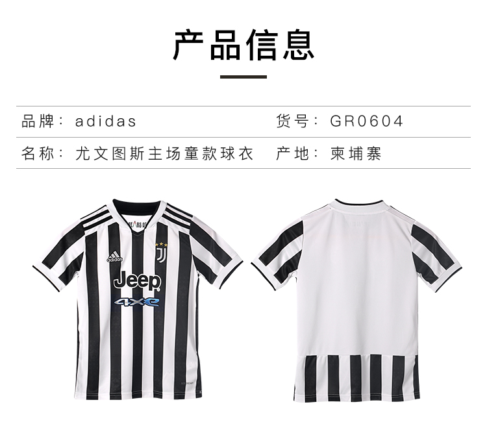This screenshot has width=487, height=448.
Task: Click the three gold stars above crest
Action: [x=162, y=245]
